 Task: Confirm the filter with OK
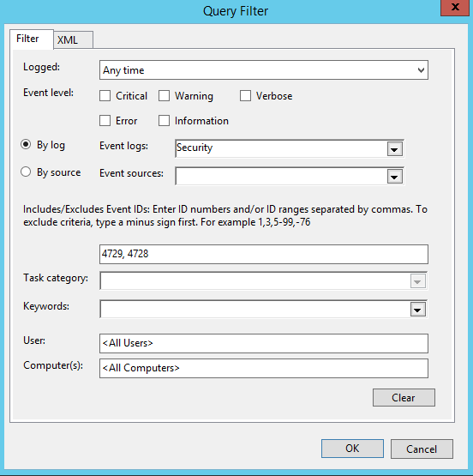click(352, 449)
